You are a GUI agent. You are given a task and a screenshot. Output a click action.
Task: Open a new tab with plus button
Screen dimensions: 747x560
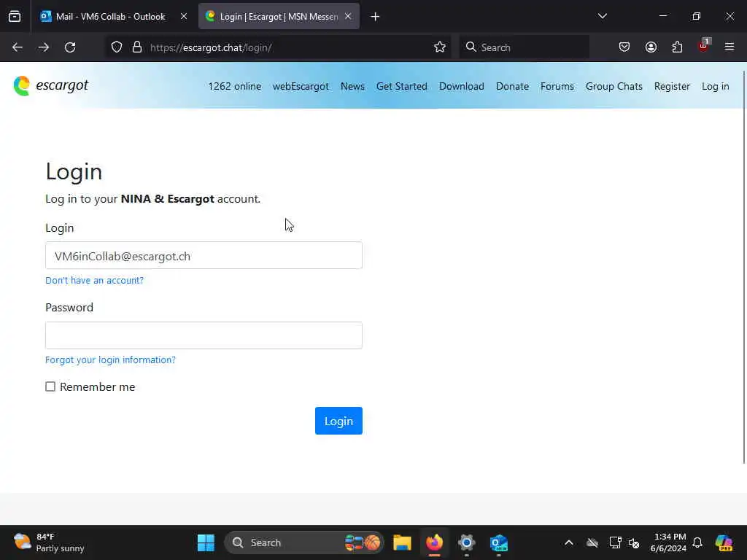(x=376, y=17)
